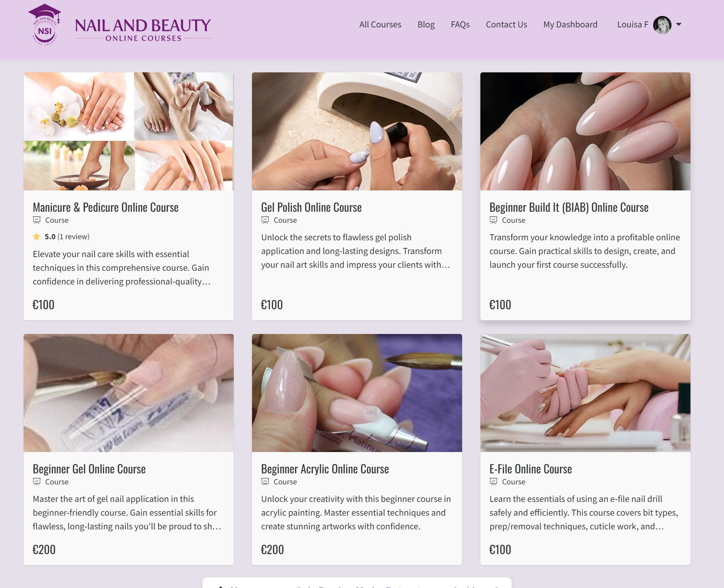The width and height of the screenshot is (724, 588).
Task: Click course icon under Beginner Gel title
Action: [x=37, y=481]
